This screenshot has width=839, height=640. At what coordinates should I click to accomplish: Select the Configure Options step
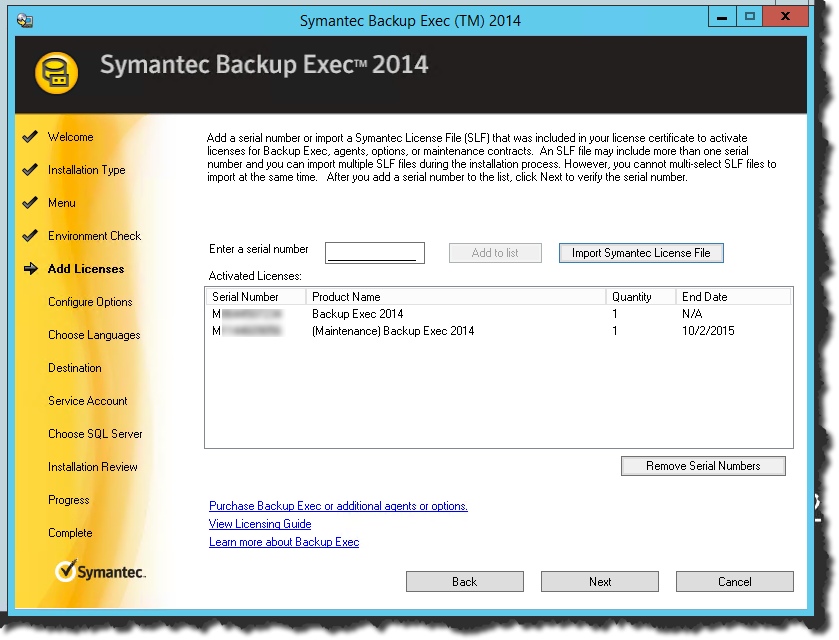pos(90,302)
